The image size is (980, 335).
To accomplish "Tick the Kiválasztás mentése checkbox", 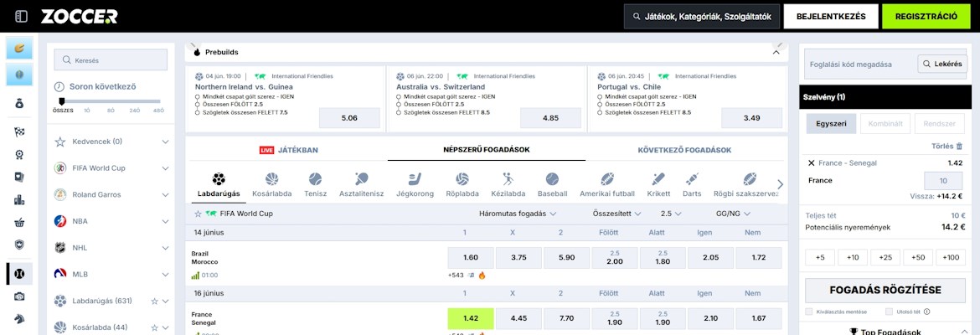I will tap(809, 312).
